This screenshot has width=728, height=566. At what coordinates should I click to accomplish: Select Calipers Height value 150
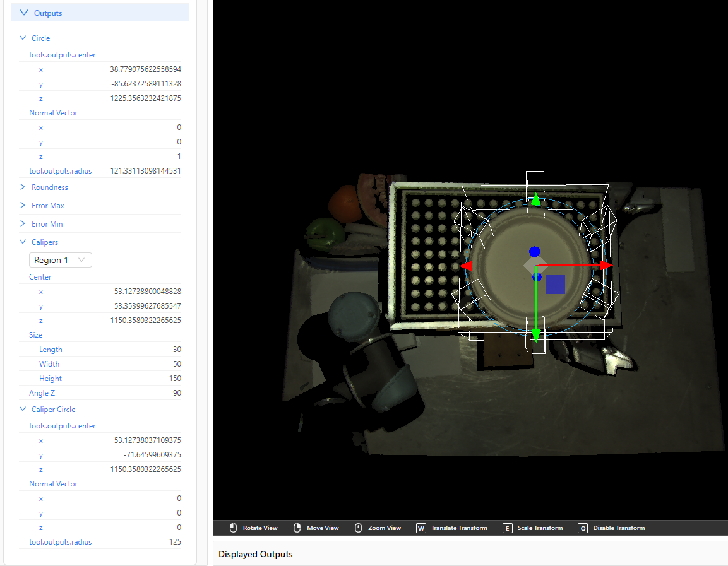[x=175, y=379]
